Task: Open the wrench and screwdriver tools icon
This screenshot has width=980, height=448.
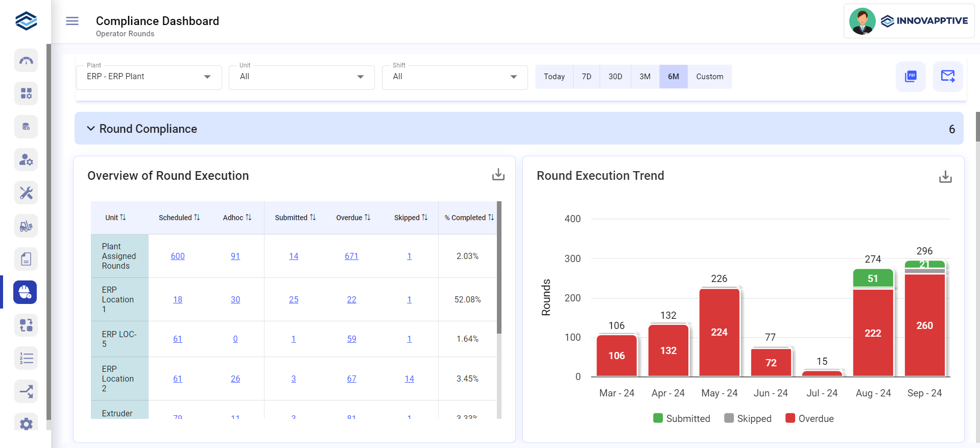Action: [26, 193]
